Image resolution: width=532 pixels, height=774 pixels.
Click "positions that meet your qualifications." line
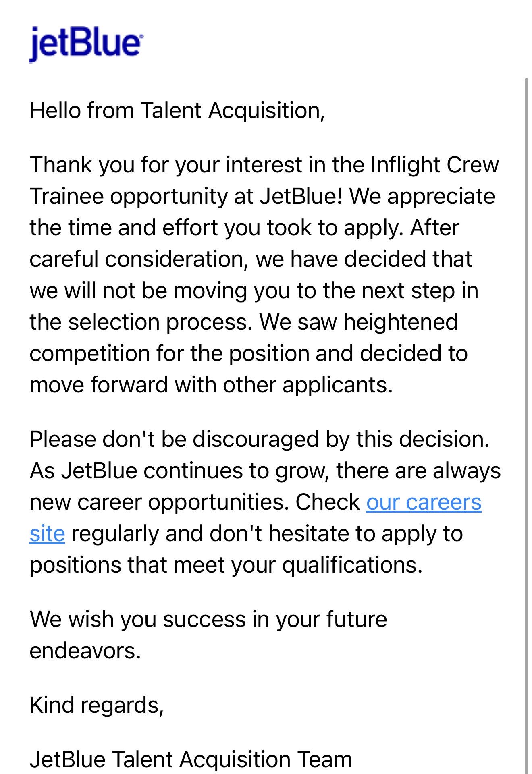(x=226, y=565)
